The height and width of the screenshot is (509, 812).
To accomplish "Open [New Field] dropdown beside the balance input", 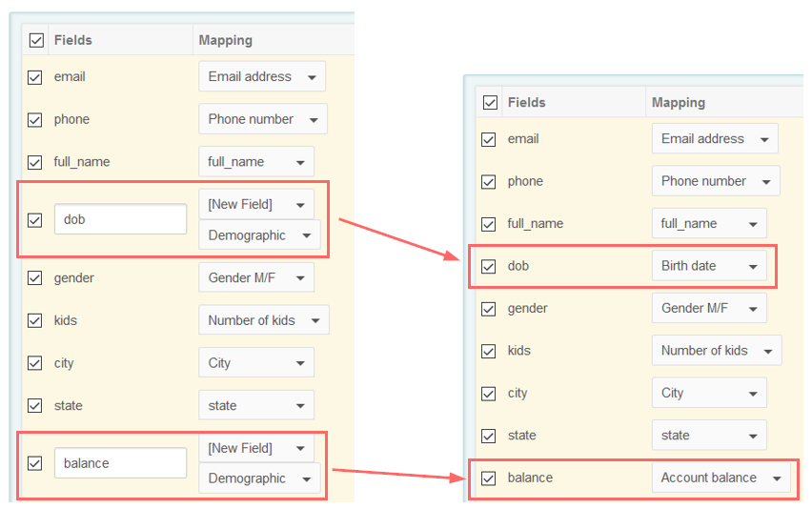I will [256, 448].
